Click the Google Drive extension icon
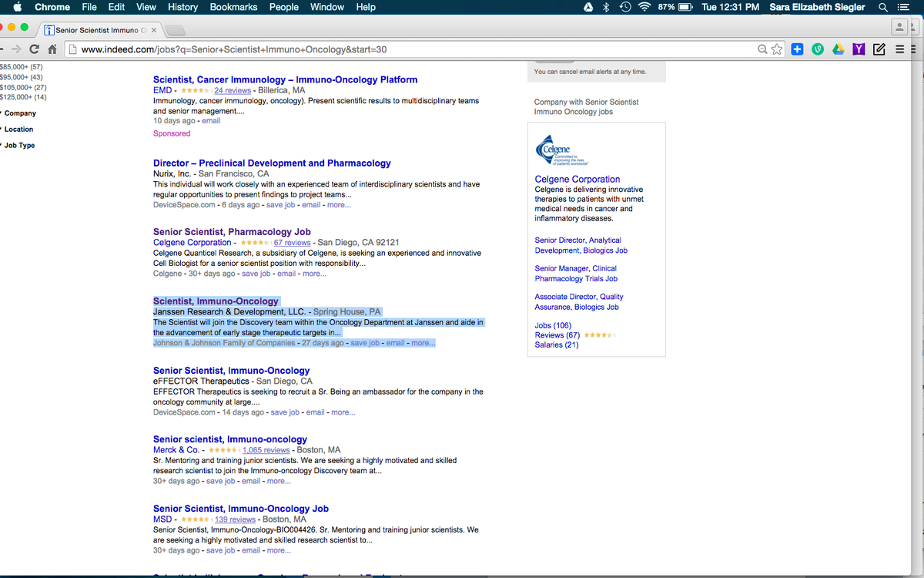The width and height of the screenshot is (924, 578). click(838, 49)
